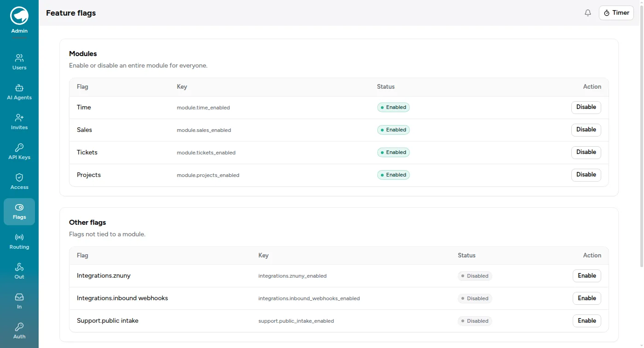This screenshot has width=644, height=348.
Task: Open notifications bell
Action: (588, 13)
